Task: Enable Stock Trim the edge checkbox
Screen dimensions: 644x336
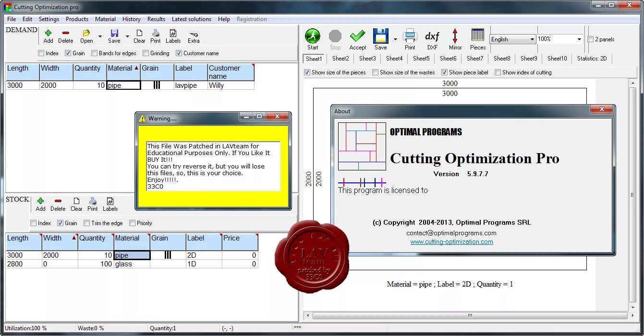Action: [x=87, y=223]
